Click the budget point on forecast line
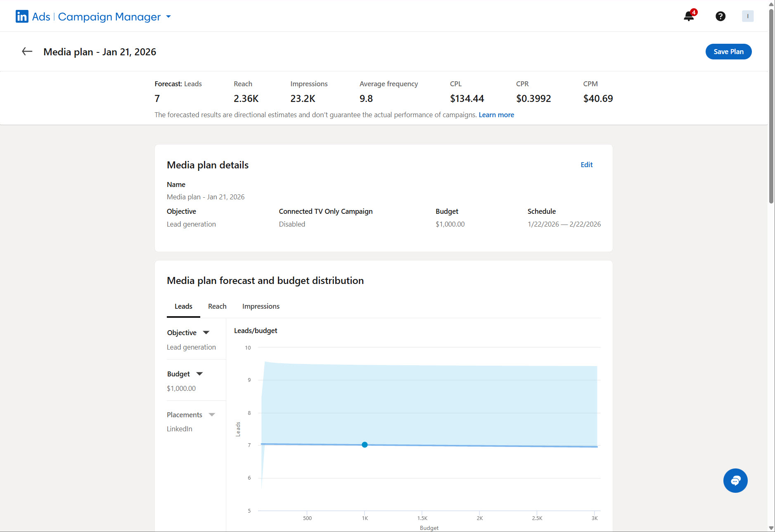775x532 pixels. (365, 445)
